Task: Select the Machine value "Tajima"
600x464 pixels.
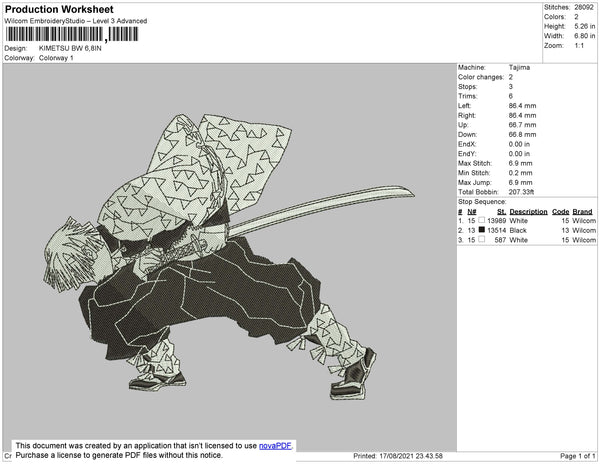Action: pos(519,67)
